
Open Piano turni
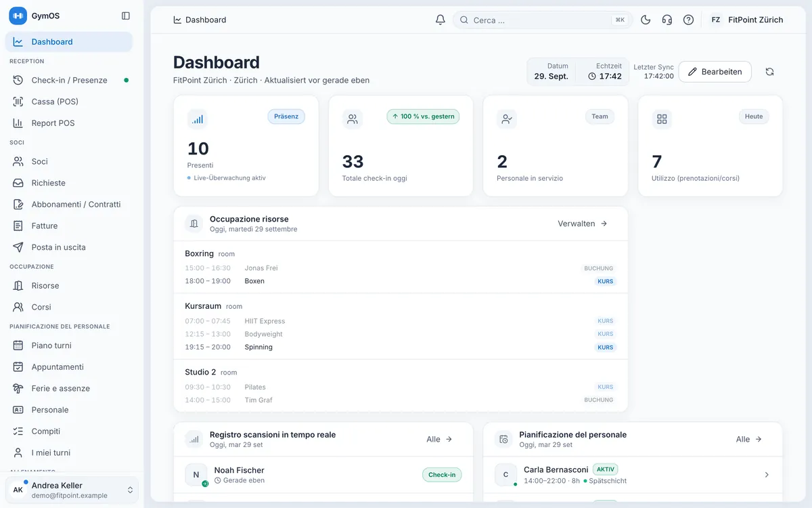coord(69,345)
